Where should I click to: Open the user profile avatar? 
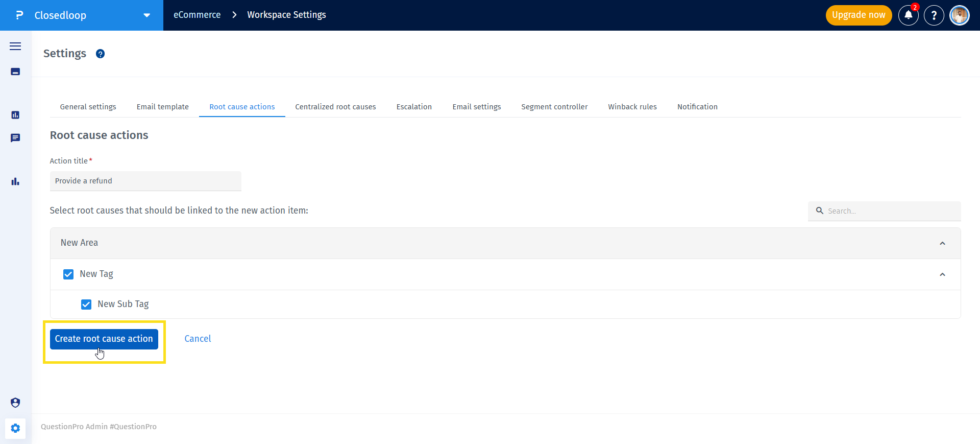point(960,15)
